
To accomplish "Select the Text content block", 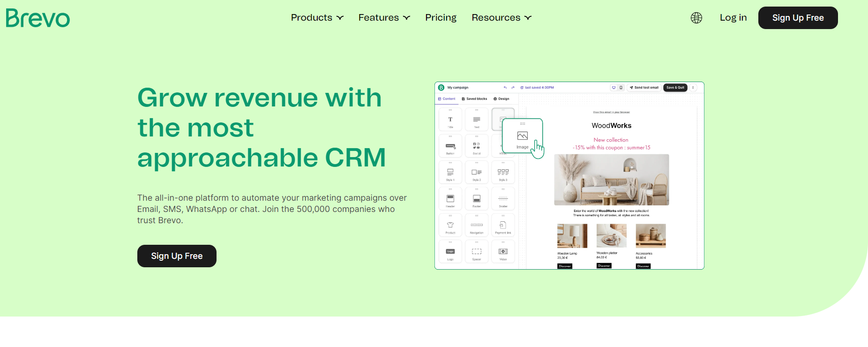I will coord(477,120).
